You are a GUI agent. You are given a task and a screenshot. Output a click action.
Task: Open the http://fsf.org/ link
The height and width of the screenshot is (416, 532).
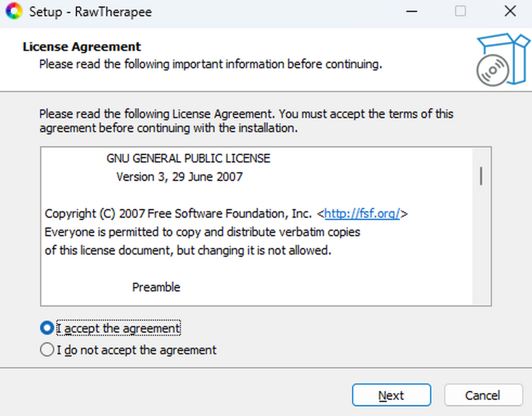362,213
